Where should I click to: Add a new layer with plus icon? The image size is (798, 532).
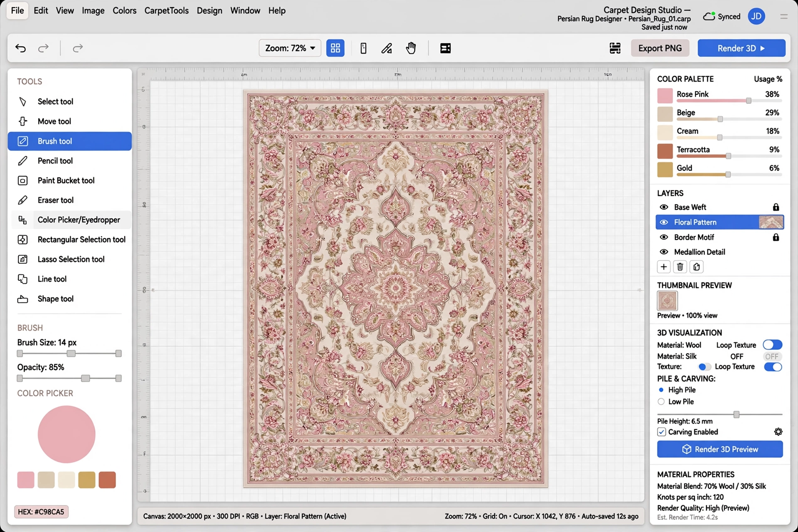tap(664, 267)
